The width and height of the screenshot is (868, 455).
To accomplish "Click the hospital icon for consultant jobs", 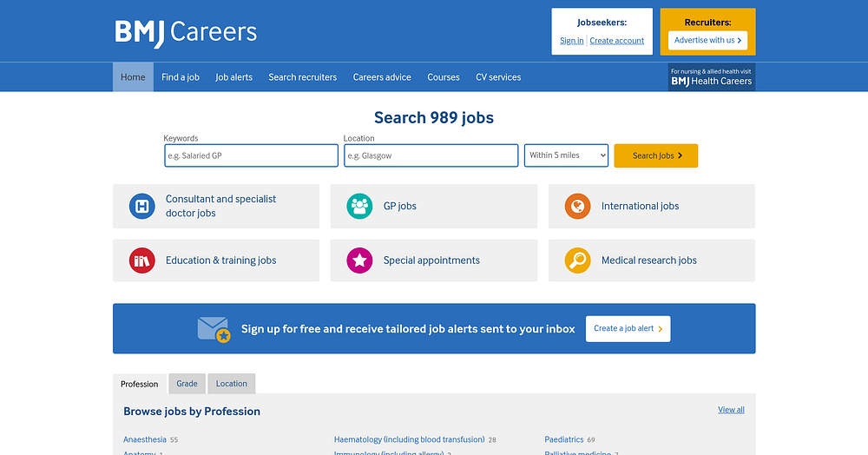I will coord(142,206).
